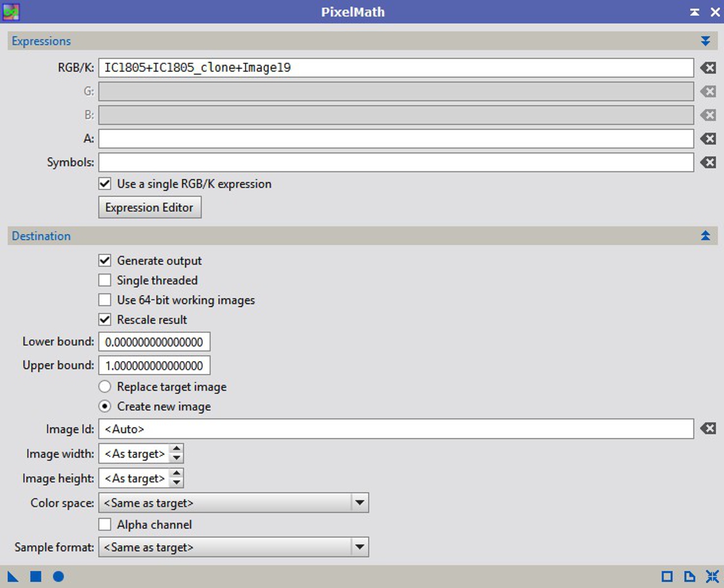Apply Global using the circle icon
This screenshot has height=588, width=724.
point(58,577)
